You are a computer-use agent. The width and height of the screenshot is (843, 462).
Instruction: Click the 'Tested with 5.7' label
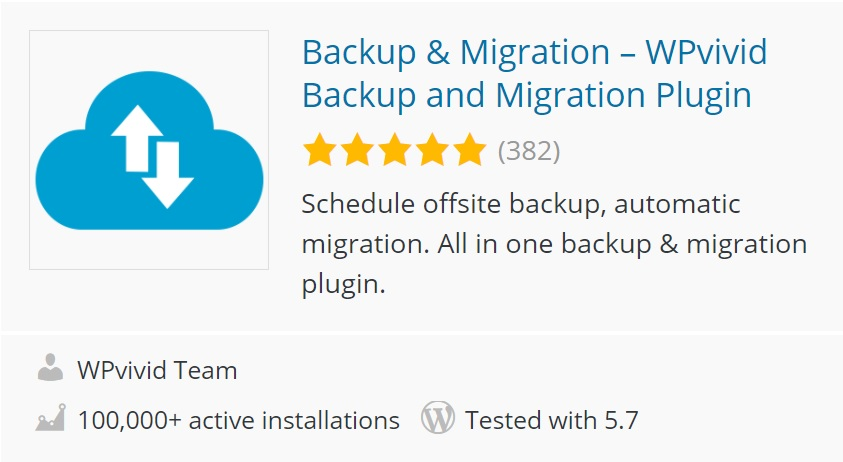(x=551, y=419)
